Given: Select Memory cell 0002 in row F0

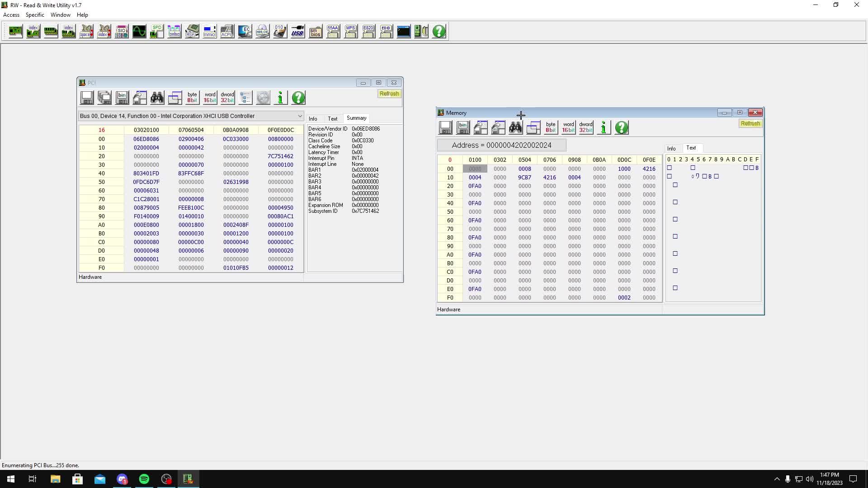Looking at the screenshot, I should pyautogui.click(x=624, y=298).
